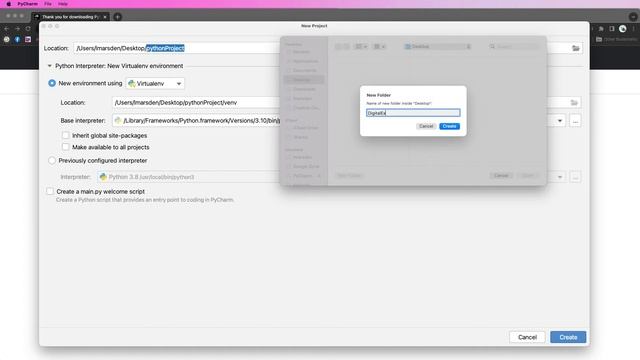Enable Inherit global site-packages checkbox
Viewport: 640px width, 360px height.
click(x=65, y=135)
